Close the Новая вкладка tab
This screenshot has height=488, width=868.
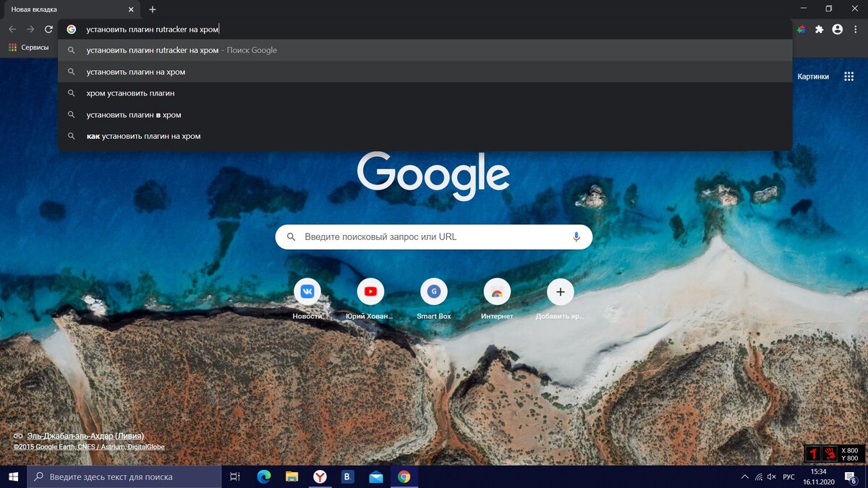tap(131, 9)
